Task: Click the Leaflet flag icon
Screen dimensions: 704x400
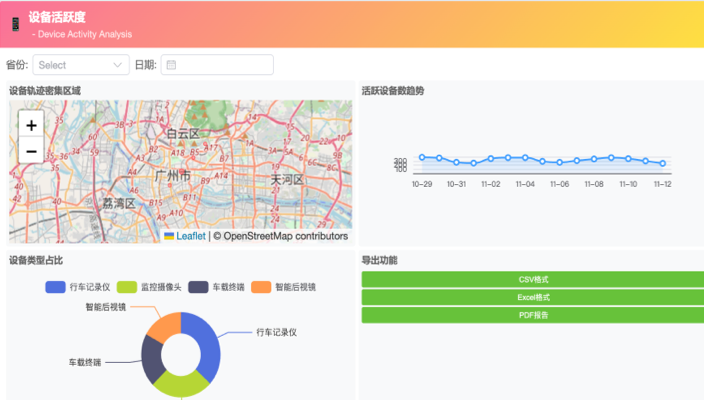Action: (169, 236)
